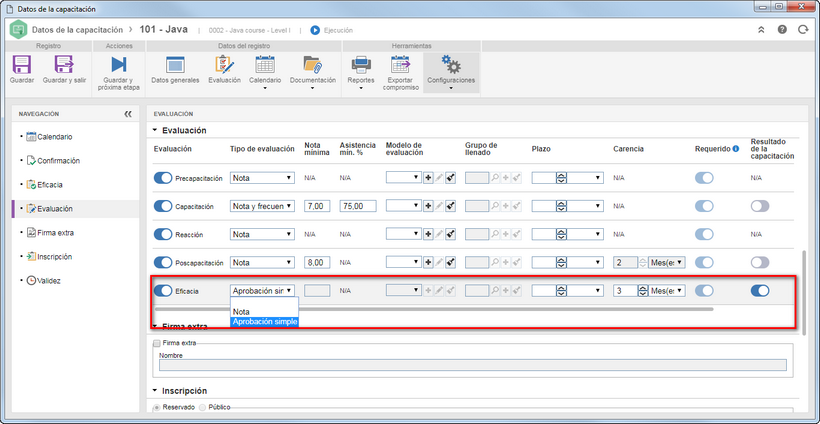Open the Evaluación toolbar icon

224,65
